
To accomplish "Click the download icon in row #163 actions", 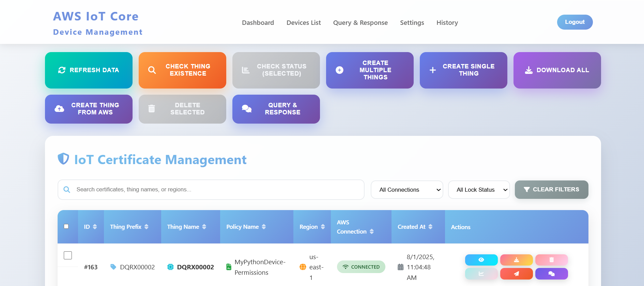I will 516,260.
